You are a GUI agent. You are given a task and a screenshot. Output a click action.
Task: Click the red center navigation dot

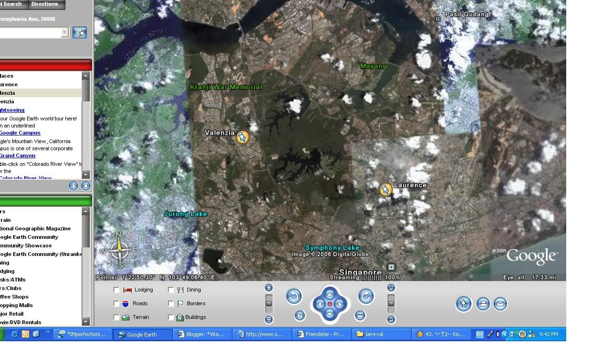[x=330, y=304]
